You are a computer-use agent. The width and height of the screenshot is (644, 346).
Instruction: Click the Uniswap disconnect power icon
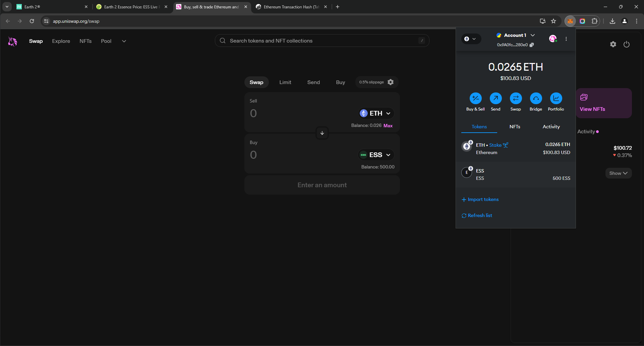click(x=626, y=44)
